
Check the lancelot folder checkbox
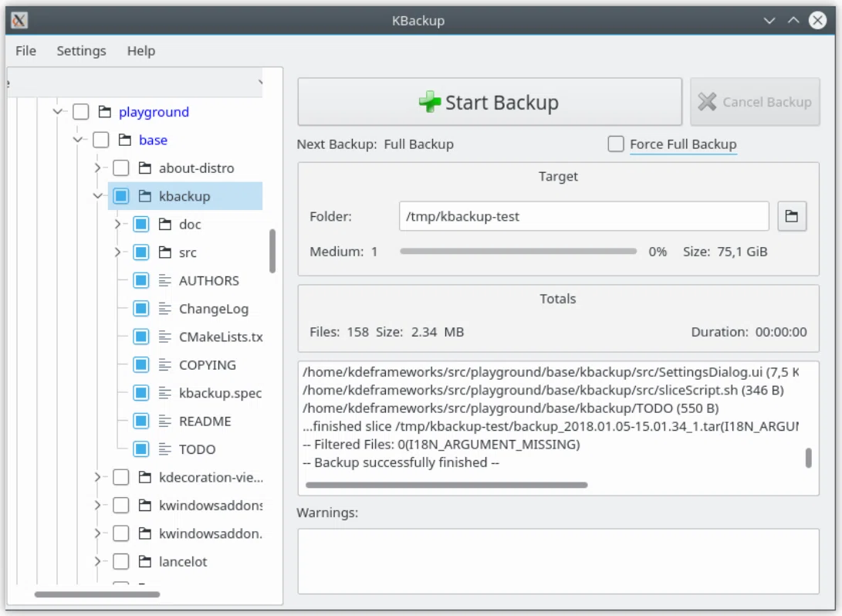[121, 562]
